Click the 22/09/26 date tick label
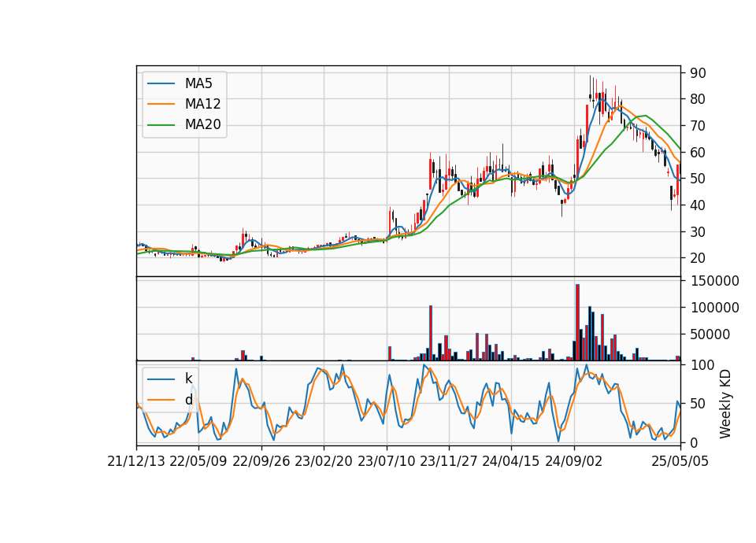The width and height of the screenshot is (756, 543). tap(261, 461)
